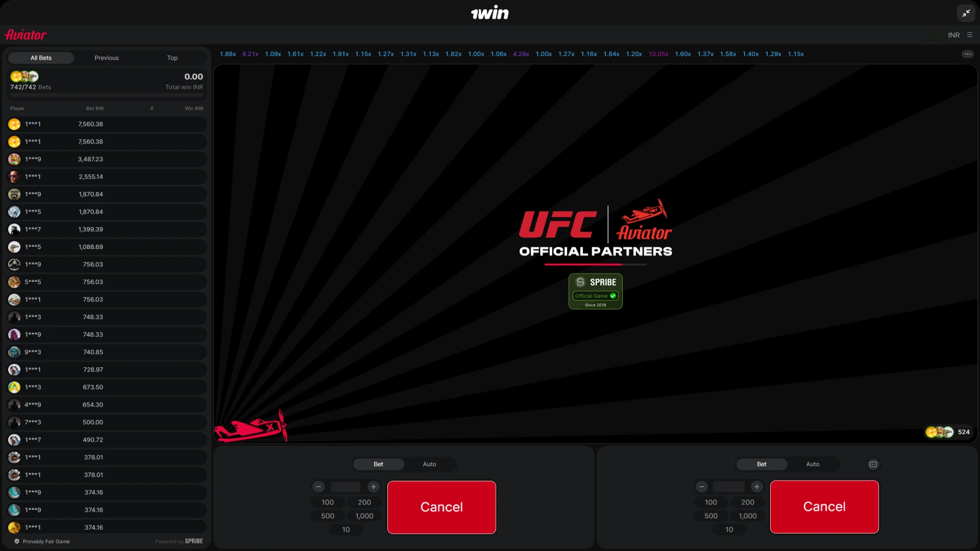This screenshot has height=551, width=980.
Task: Click the 10.05x multiplier in history bar
Action: click(x=658, y=54)
